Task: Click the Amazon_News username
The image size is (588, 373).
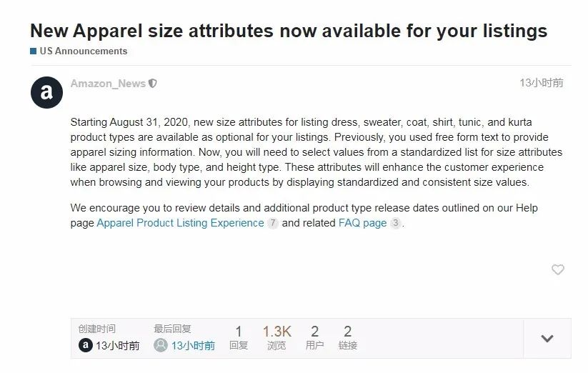Action: pyautogui.click(x=108, y=83)
